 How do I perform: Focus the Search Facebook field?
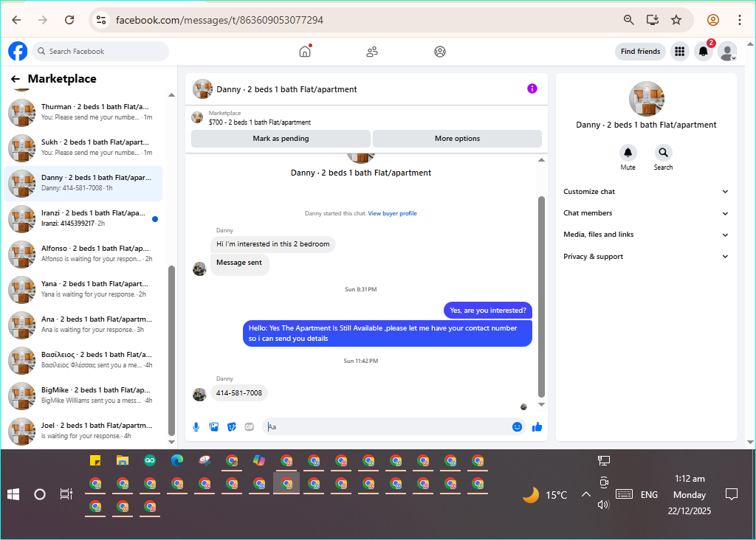tap(100, 51)
